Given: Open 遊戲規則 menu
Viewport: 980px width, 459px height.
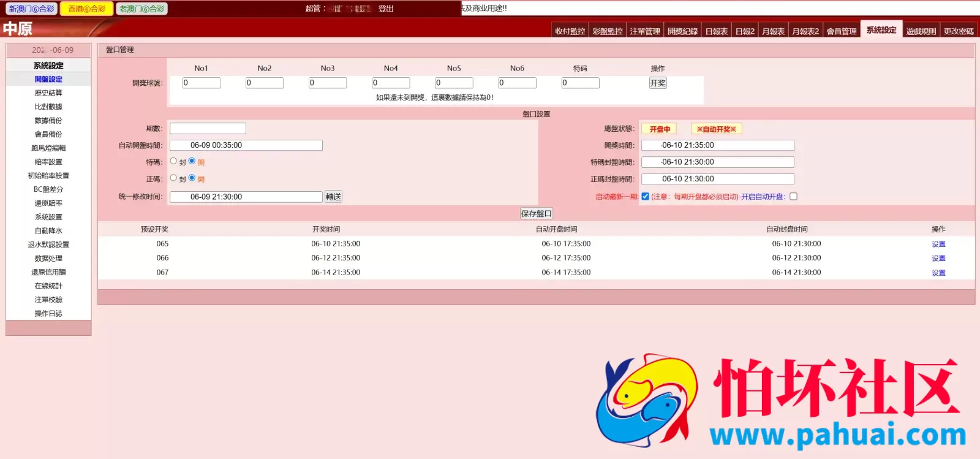Looking at the screenshot, I should [x=921, y=31].
